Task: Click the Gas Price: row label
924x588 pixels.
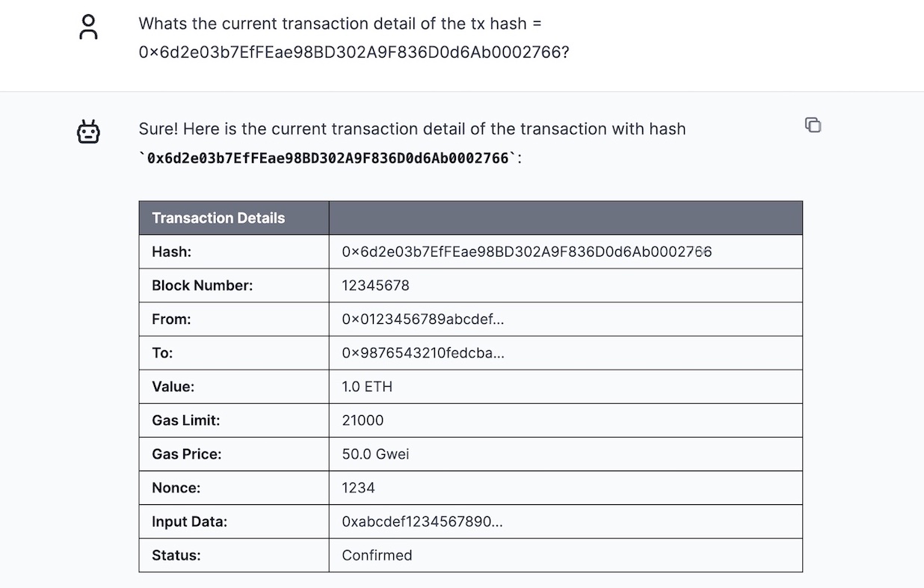Action: tap(186, 454)
